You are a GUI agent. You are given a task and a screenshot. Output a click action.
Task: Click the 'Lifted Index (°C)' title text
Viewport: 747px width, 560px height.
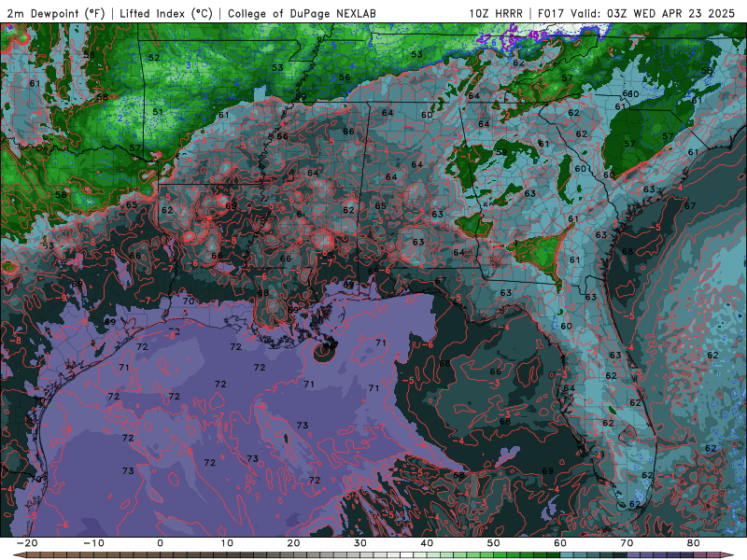coord(166,13)
